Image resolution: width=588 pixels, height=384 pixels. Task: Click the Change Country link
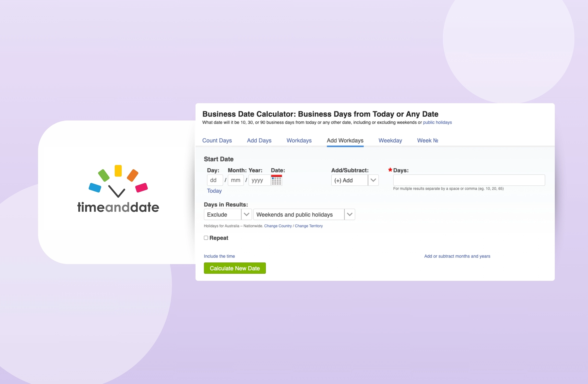coord(278,226)
